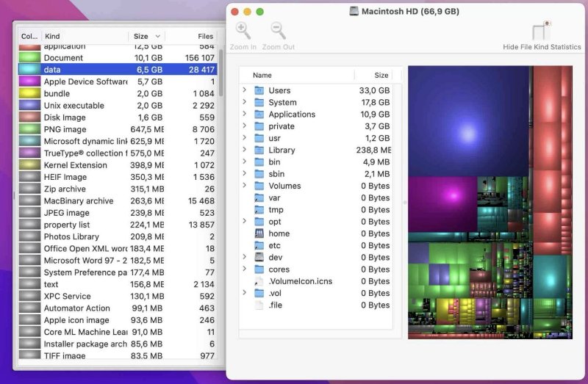Image resolution: width=588 pixels, height=384 pixels.
Task: Select the dev drive icon
Action: [x=259, y=258]
